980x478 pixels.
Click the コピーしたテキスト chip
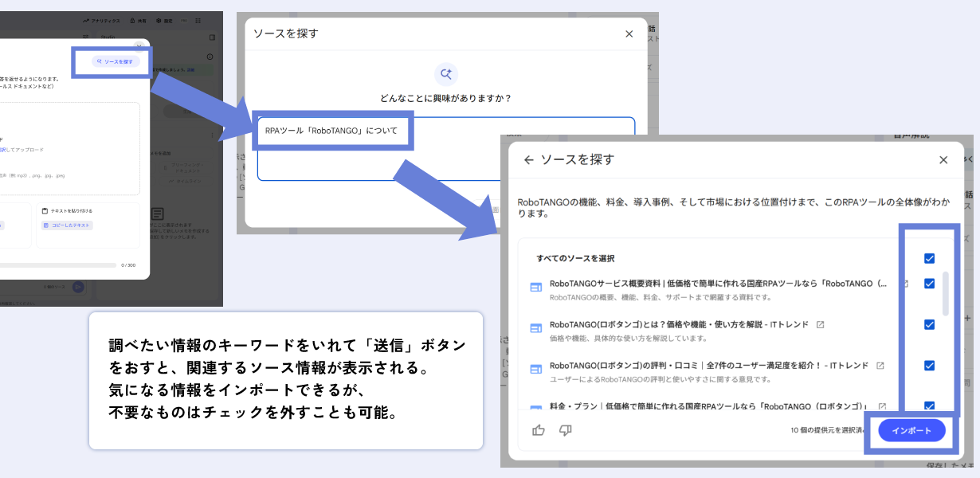(x=68, y=225)
